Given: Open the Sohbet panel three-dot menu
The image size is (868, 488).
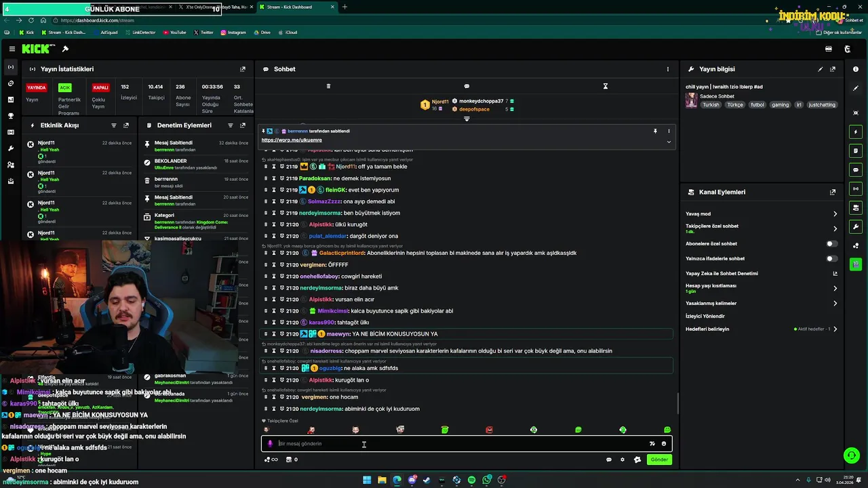Looking at the screenshot, I should [667, 69].
